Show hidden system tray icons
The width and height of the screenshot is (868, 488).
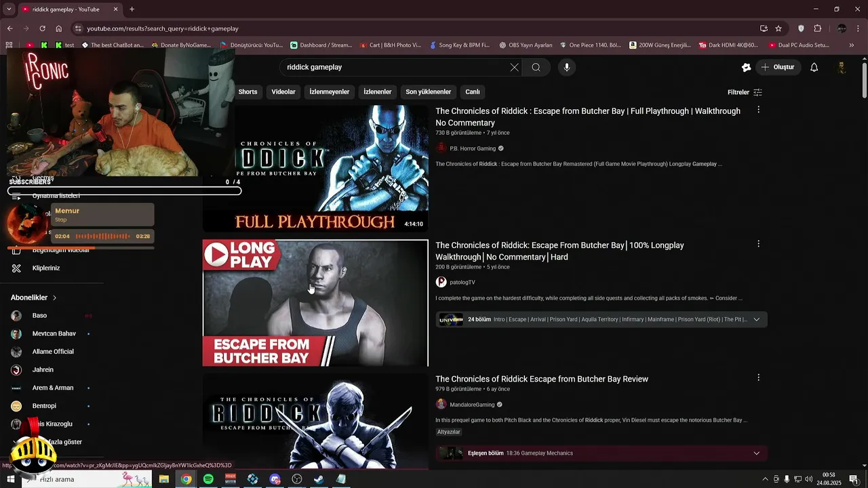point(766,479)
